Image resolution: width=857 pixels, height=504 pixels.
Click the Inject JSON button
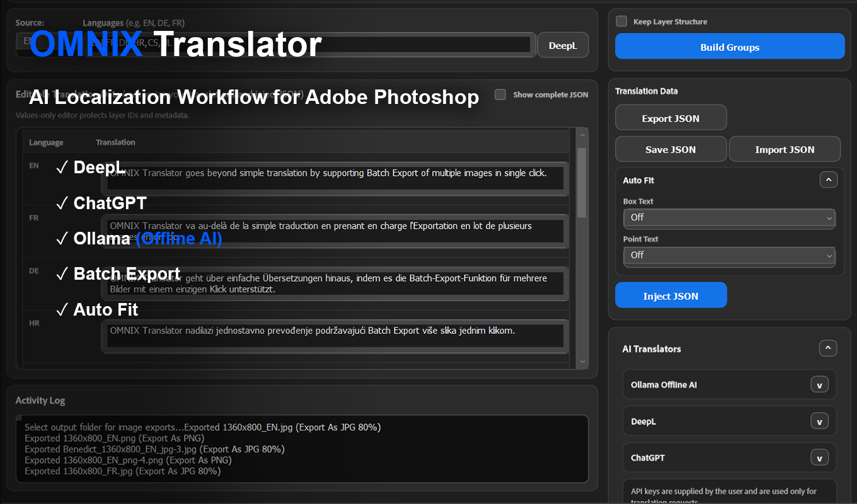(x=670, y=295)
